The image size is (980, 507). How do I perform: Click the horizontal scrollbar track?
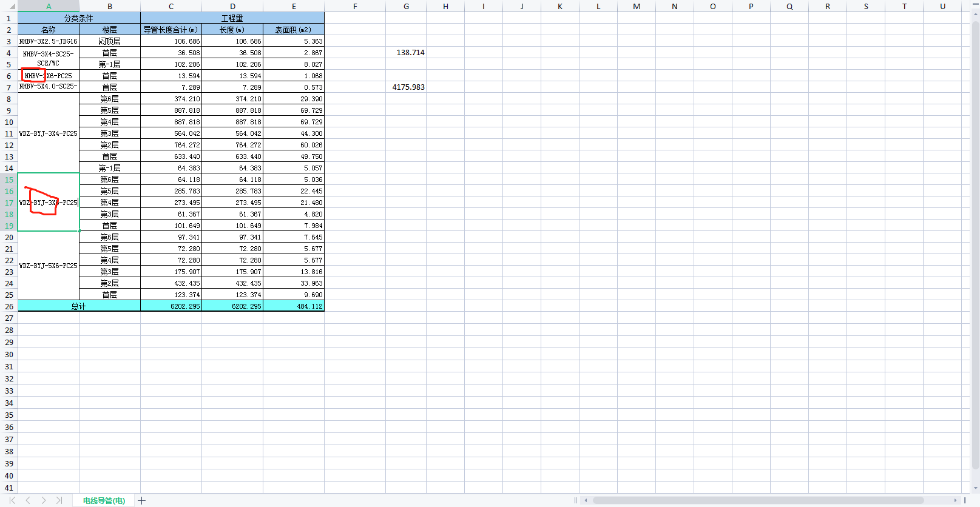(x=759, y=500)
